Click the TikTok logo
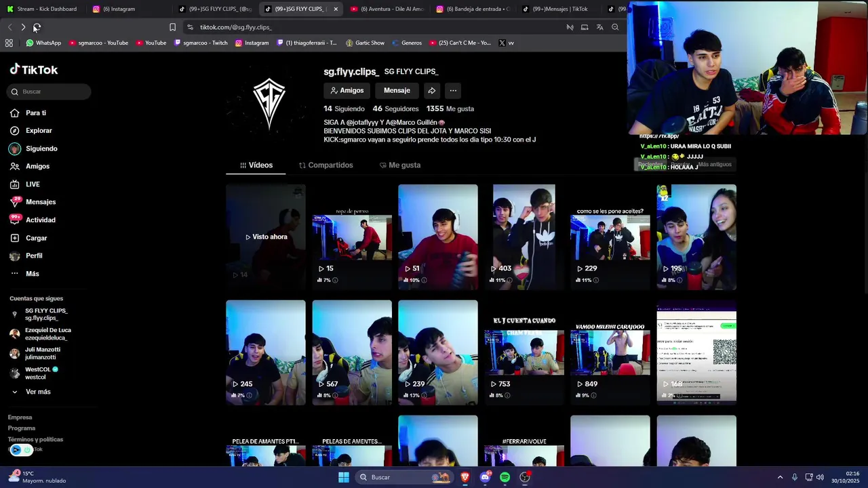This screenshot has height=488, width=868. point(34,70)
